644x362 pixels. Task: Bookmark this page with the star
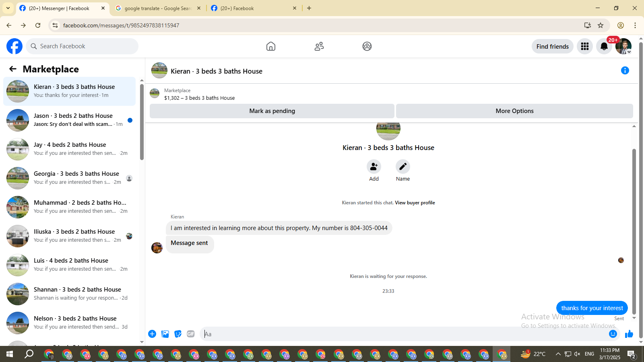pyautogui.click(x=601, y=25)
